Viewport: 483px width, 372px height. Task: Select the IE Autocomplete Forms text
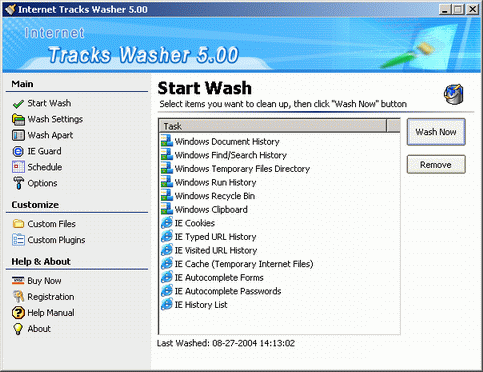coord(219,278)
